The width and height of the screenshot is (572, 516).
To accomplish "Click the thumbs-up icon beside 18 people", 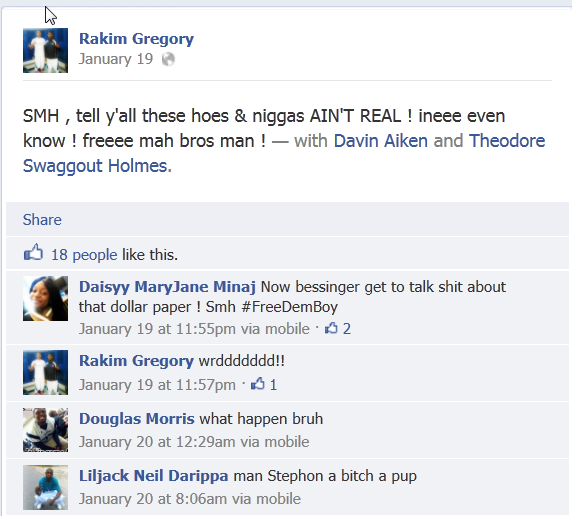I will point(33,252).
